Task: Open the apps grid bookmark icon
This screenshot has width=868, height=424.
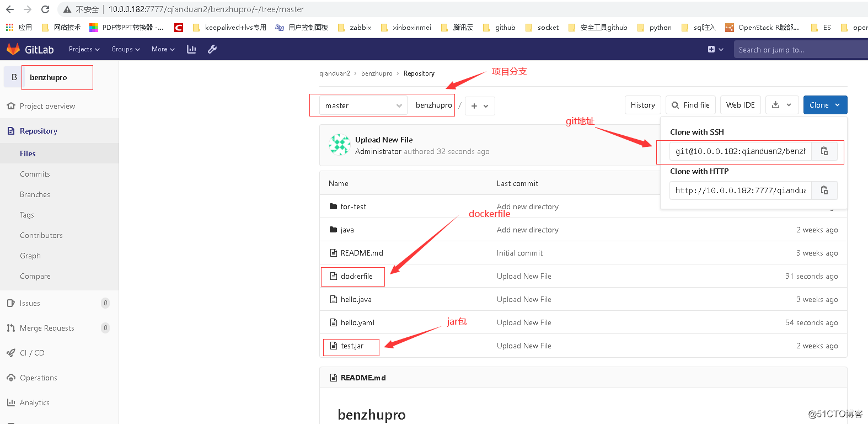Action: 9,27
